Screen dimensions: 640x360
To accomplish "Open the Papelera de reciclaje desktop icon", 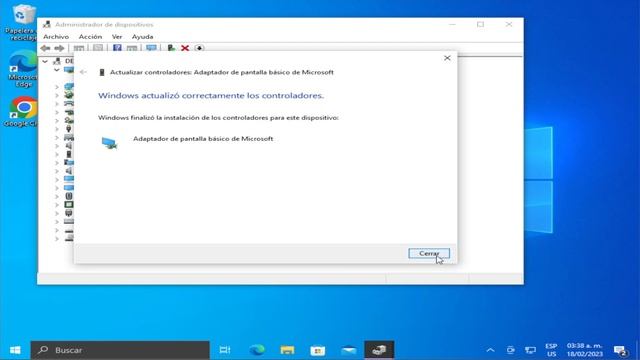I will pyautogui.click(x=23, y=22).
